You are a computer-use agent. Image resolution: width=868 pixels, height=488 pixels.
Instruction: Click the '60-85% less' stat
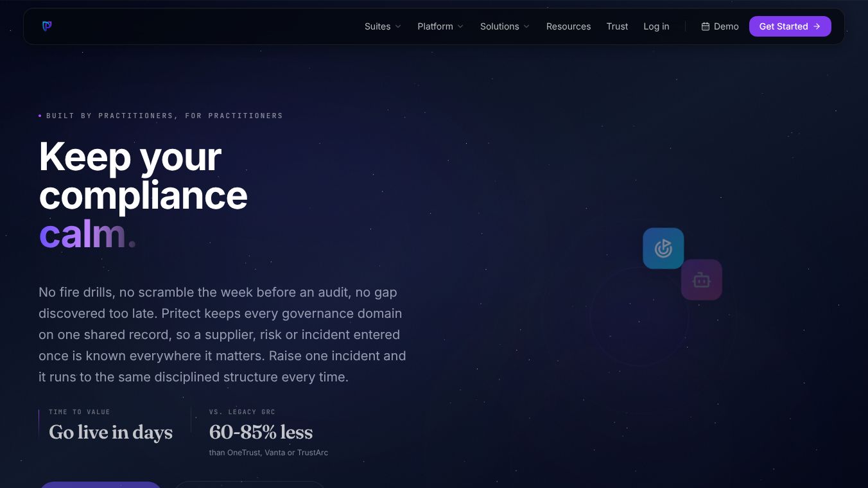click(x=261, y=432)
